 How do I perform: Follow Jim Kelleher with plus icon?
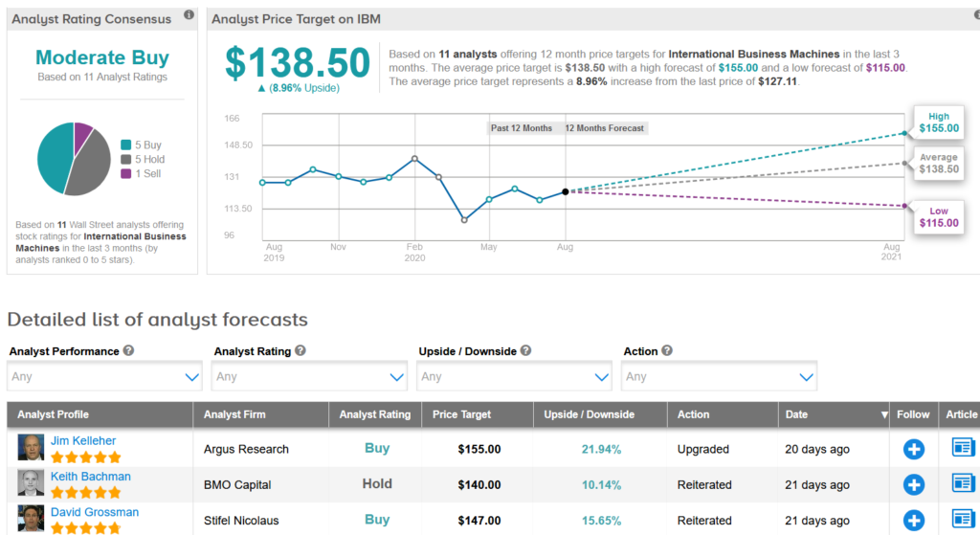click(x=914, y=449)
